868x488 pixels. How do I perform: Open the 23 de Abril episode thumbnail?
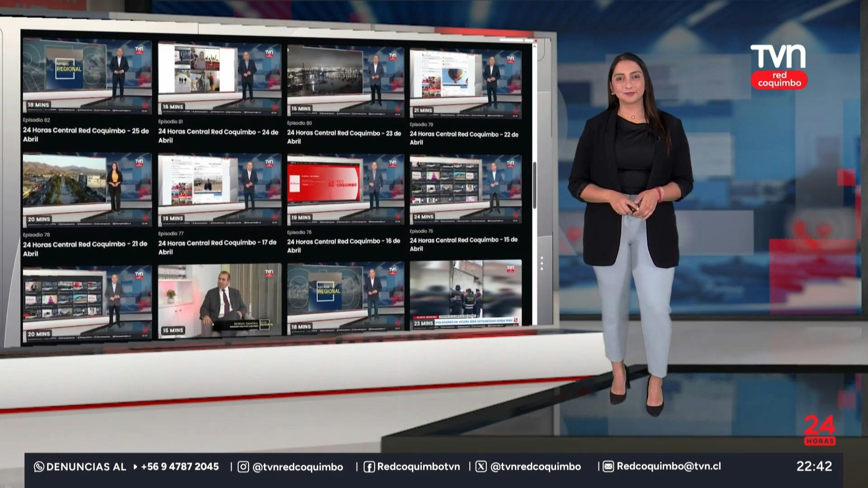point(346,80)
